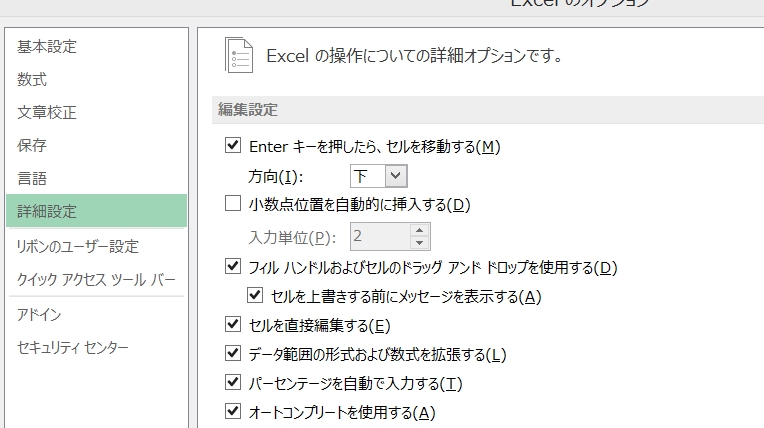Click the 編集設定 section header

click(248, 110)
